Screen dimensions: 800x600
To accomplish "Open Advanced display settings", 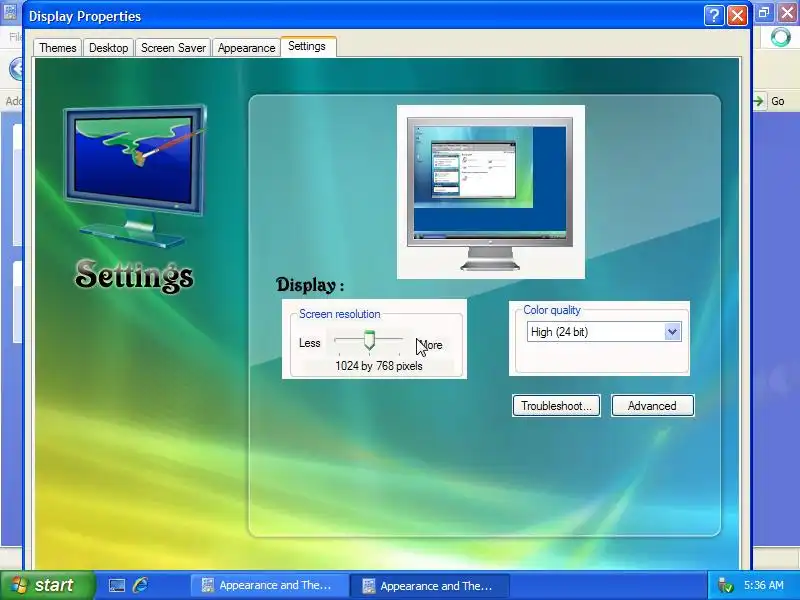I will [x=653, y=406].
